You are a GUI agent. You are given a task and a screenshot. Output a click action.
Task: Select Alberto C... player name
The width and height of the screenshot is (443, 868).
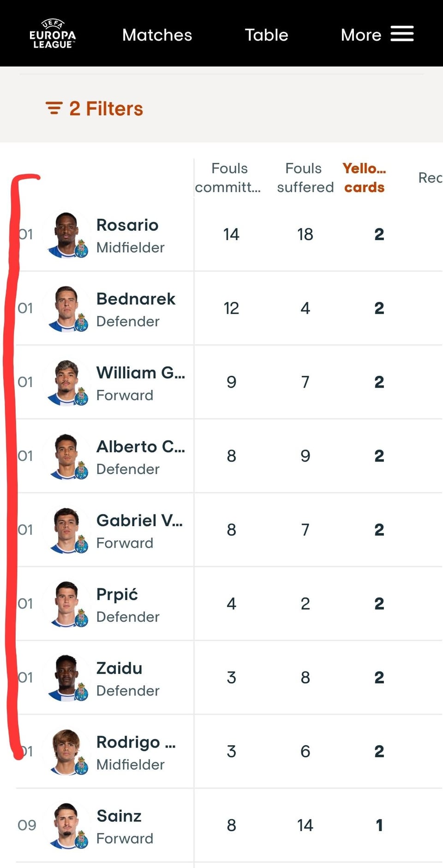click(x=140, y=447)
